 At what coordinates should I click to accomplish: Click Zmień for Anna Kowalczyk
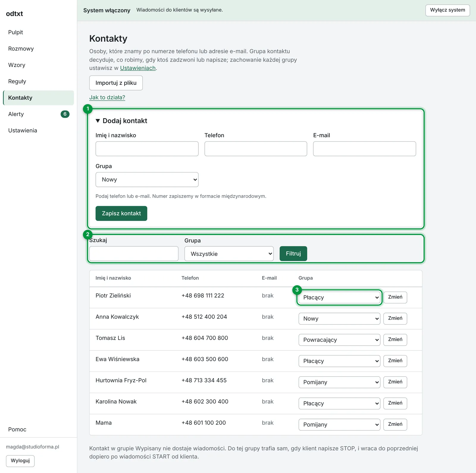pyautogui.click(x=395, y=319)
